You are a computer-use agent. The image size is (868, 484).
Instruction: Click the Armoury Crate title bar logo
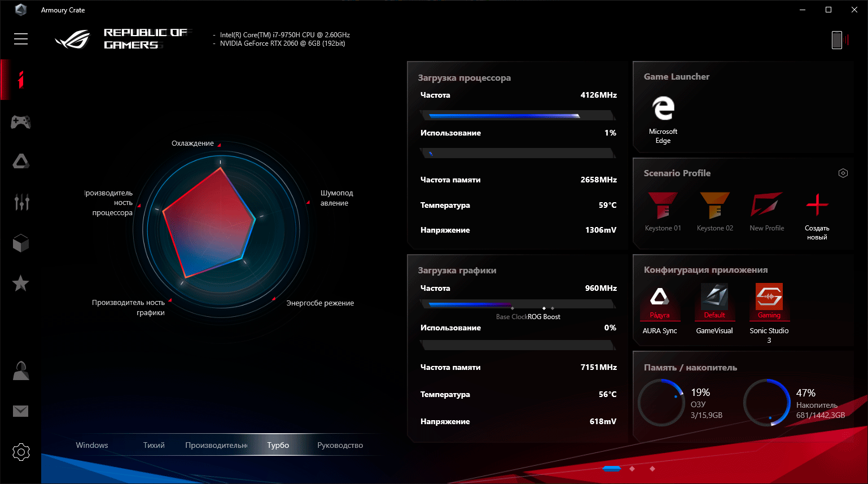[21, 10]
